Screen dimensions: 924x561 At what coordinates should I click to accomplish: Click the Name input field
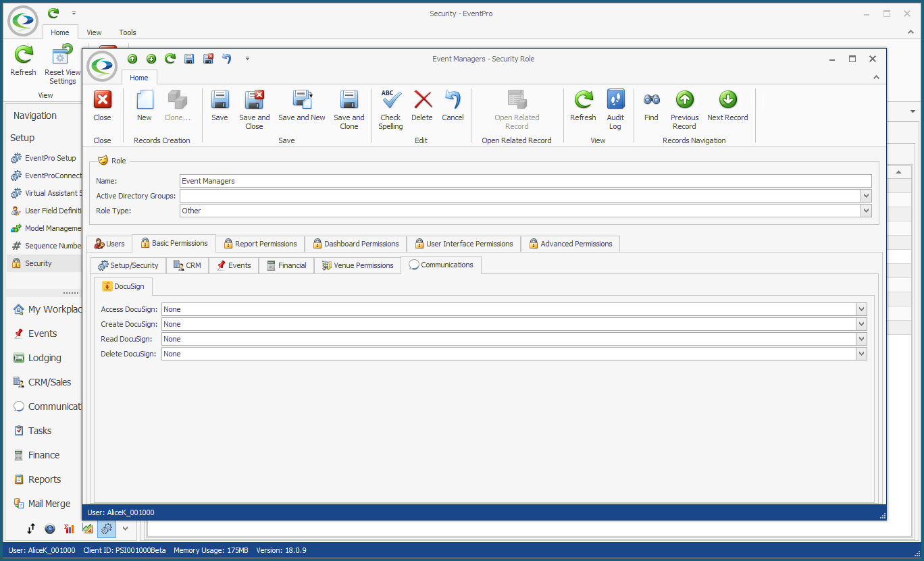pos(525,181)
